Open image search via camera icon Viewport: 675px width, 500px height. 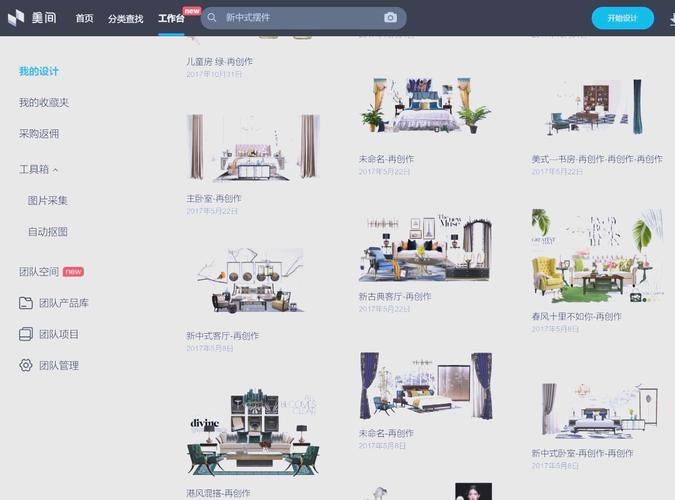(390, 18)
